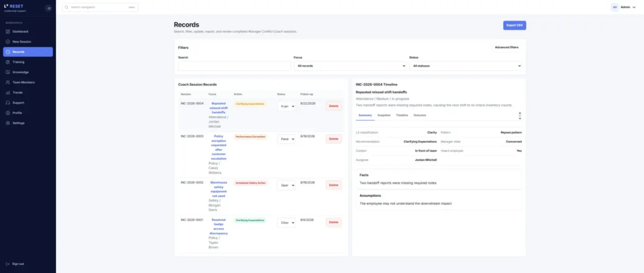Open the Resolved badge access discrepancy link

point(219,227)
